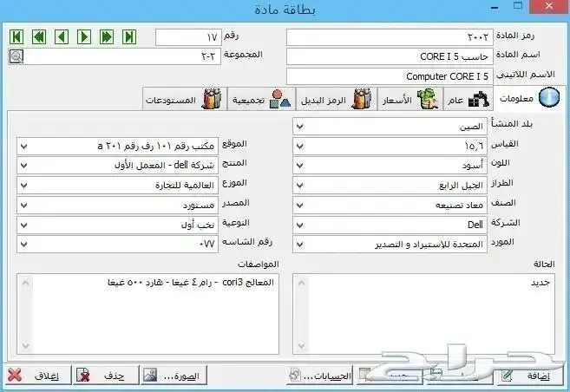Click the الاسم اللاتيني Latin name field

coord(390,76)
